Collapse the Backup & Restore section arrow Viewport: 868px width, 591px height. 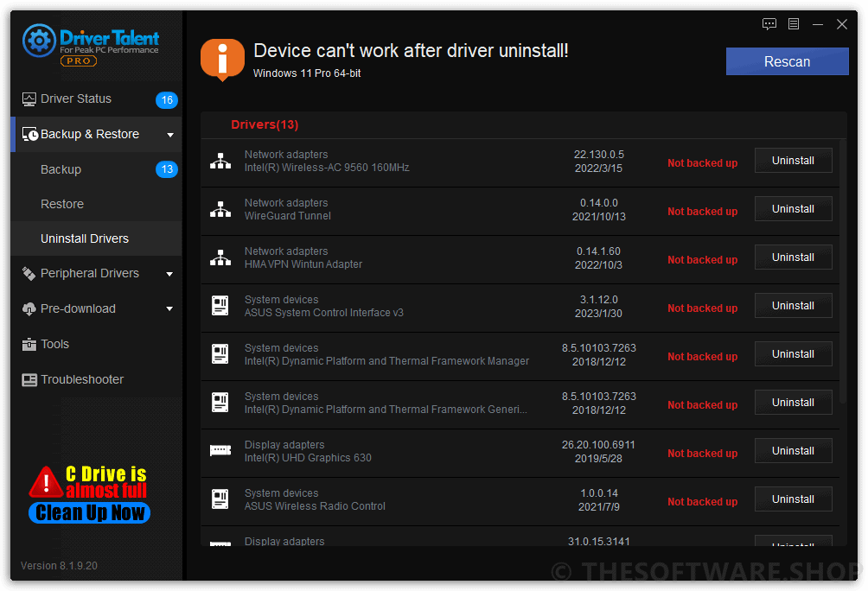tap(170, 135)
